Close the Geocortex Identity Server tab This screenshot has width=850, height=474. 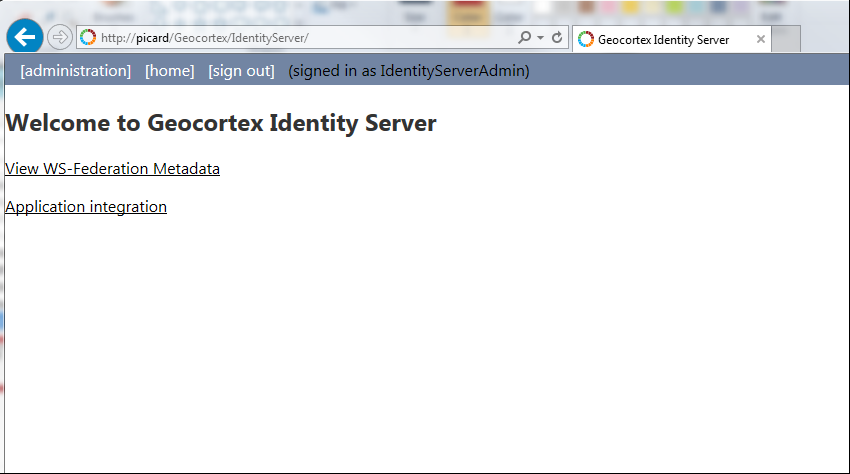[x=761, y=39]
